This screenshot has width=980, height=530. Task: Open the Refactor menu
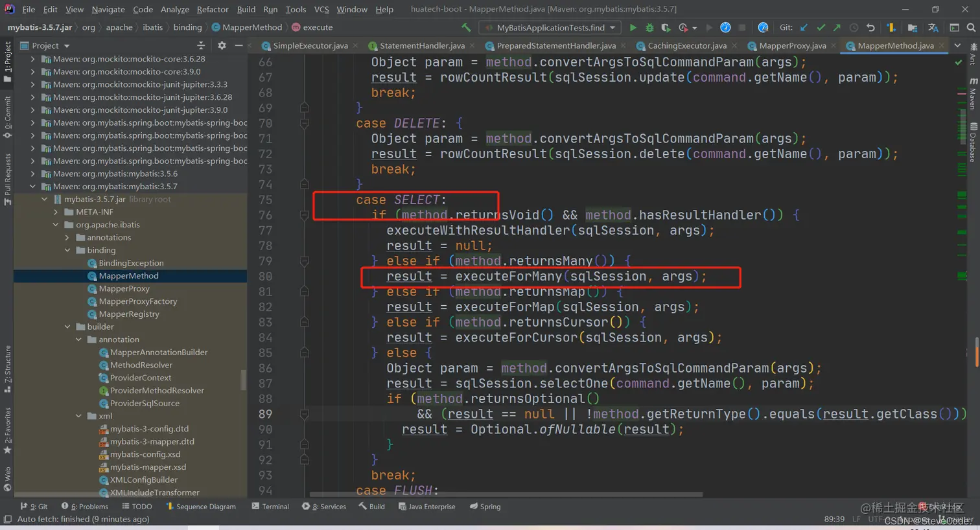point(213,9)
